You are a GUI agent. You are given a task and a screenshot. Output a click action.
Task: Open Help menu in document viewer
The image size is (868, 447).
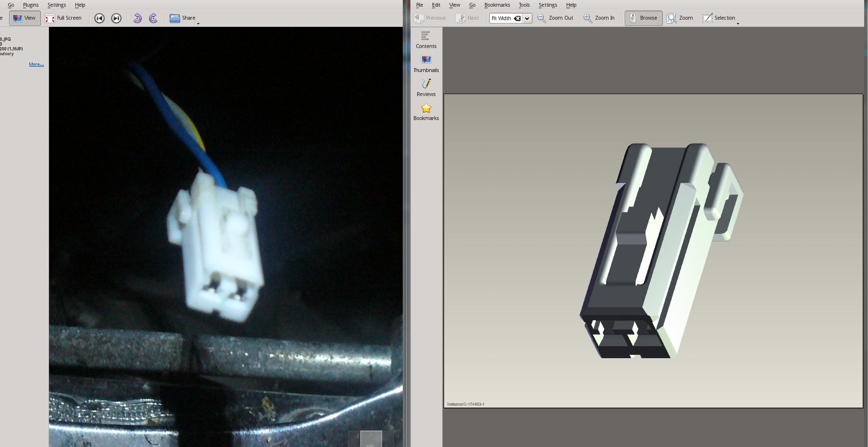click(x=571, y=5)
